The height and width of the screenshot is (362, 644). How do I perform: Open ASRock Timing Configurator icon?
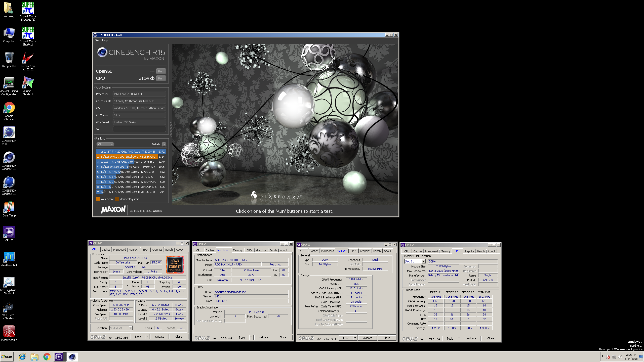tap(9, 86)
